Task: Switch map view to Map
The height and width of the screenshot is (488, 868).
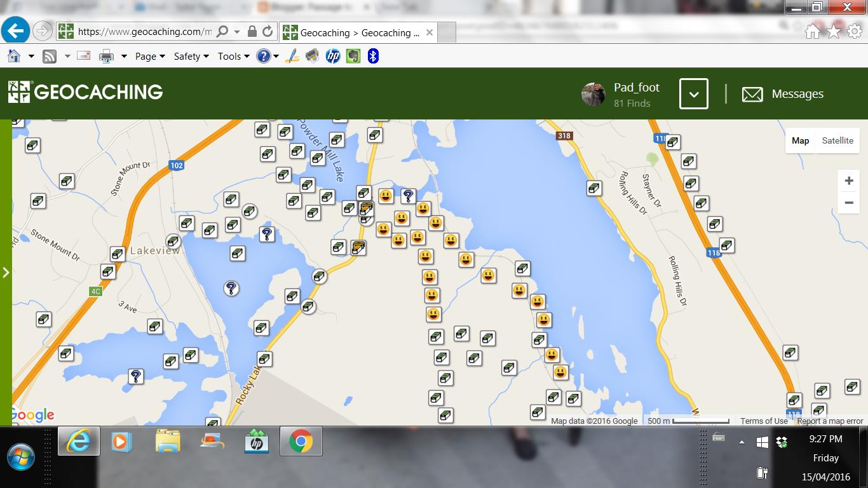Action: click(x=800, y=140)
